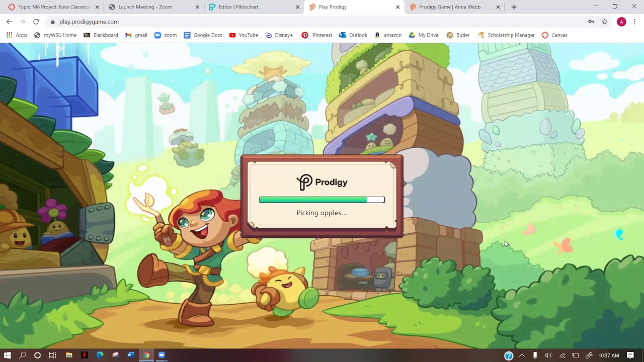This screenshot has height=362, width=644.
Task: Open the Apps bookmark shortcut
Action: pyautogui.click(x=17, y=35)
